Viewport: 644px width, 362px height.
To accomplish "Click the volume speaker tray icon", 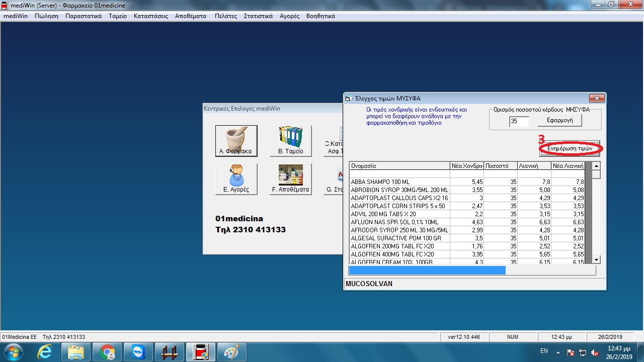I will tap(595, 352).
